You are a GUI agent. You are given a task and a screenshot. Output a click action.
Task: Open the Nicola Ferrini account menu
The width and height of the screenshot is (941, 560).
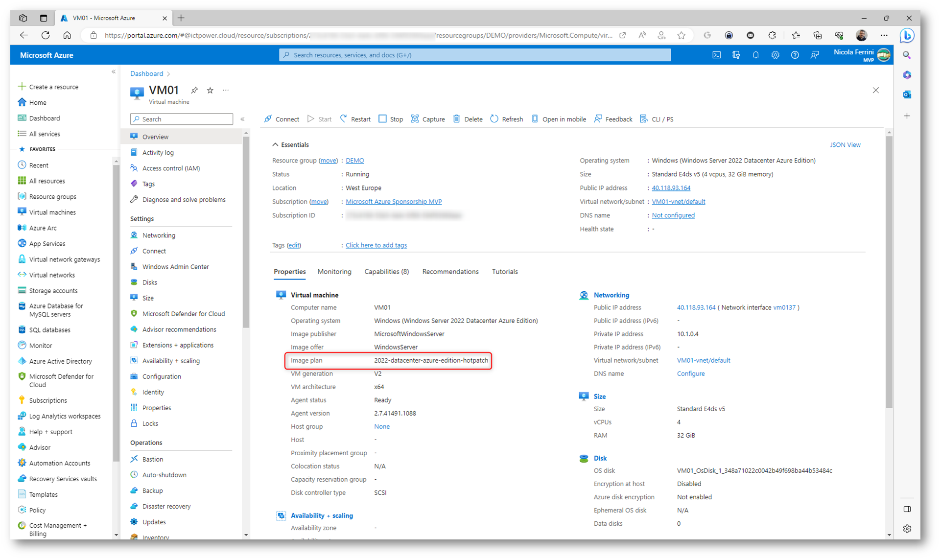click(x=862, y=55)
